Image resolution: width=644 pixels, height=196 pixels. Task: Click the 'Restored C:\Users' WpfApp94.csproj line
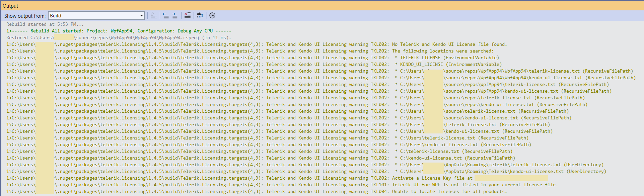(x=119, y=37)
